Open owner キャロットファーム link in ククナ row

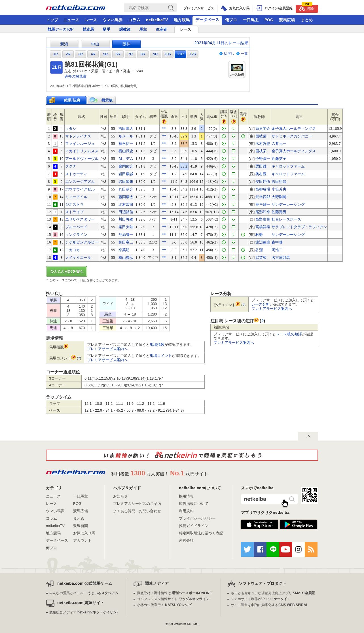288,166
